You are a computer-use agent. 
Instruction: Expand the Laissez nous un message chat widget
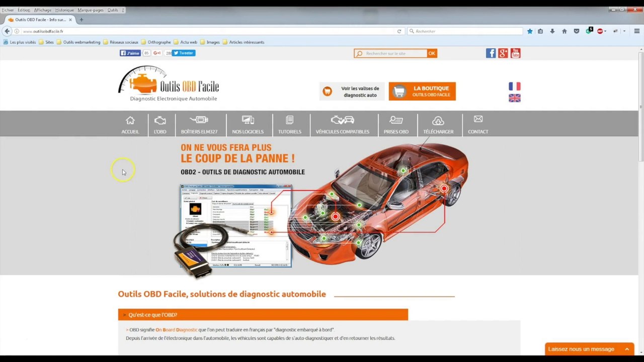(x=589, y=349)
